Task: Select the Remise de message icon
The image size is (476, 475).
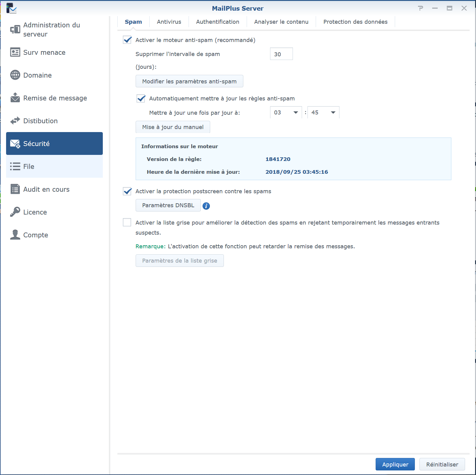Action: click(x=15, y=98)
